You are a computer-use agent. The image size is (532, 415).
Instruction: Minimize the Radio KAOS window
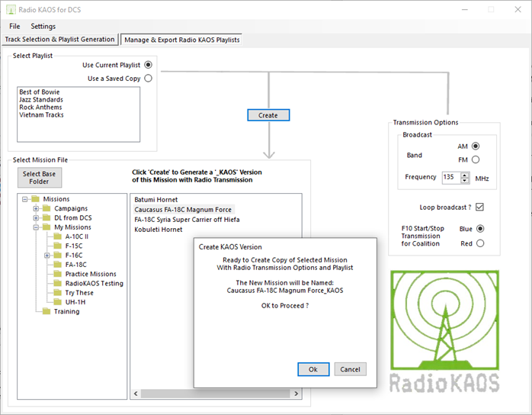point(465,9)
